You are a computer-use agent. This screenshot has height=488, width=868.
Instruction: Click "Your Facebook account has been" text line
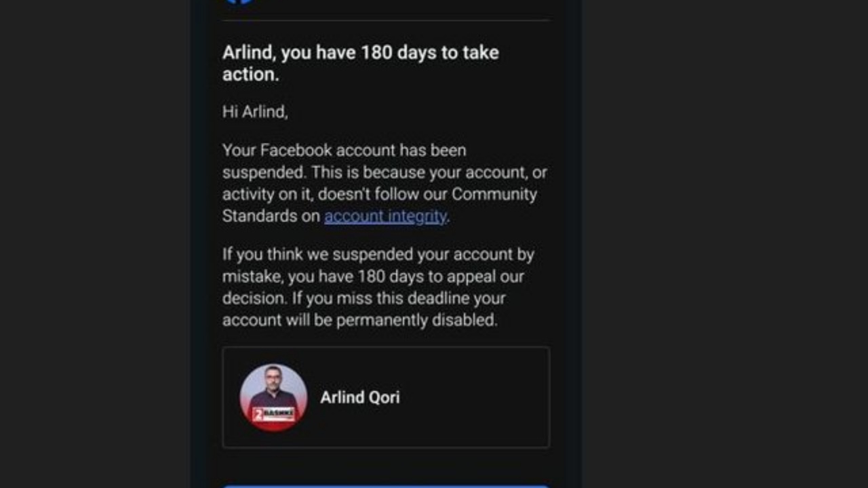click(344, 150)
